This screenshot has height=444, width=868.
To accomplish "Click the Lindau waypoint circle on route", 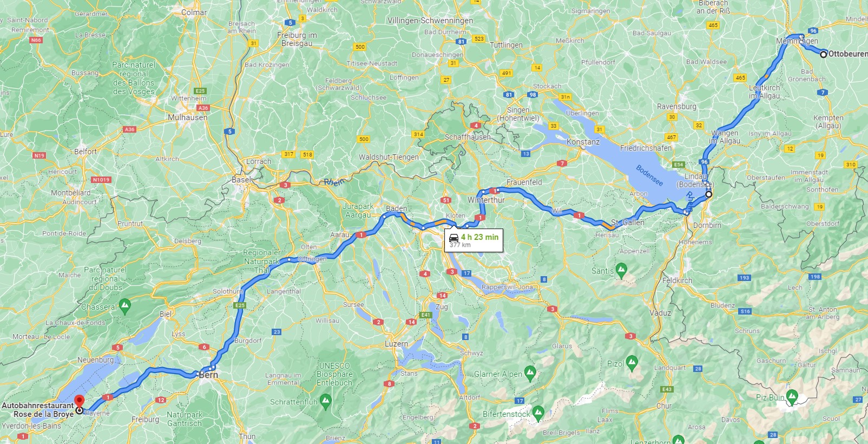I will 708,194.
